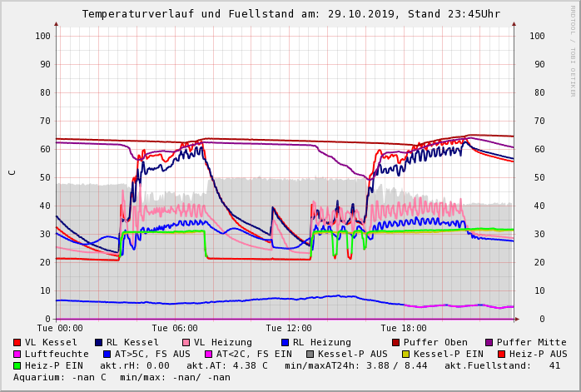Click the Heiz-P AUS legend label
The height and width of the screenshot is (392, 581).
click(538, 354)
